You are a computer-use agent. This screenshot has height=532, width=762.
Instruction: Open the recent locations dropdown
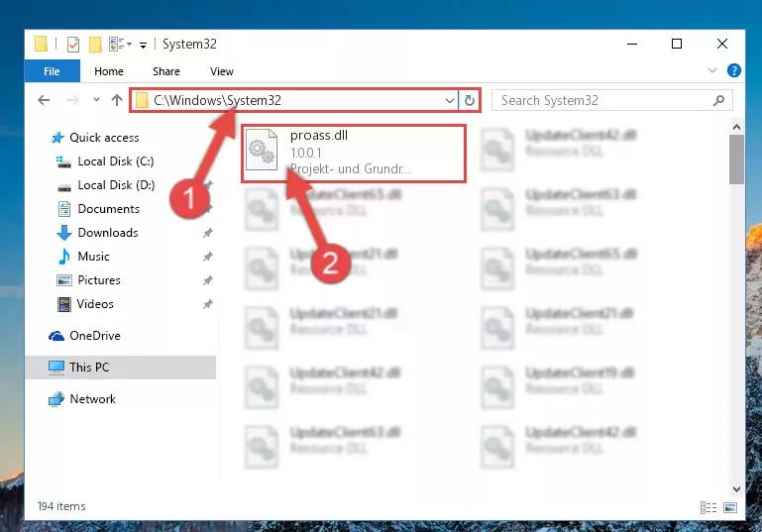coord(96,100)
